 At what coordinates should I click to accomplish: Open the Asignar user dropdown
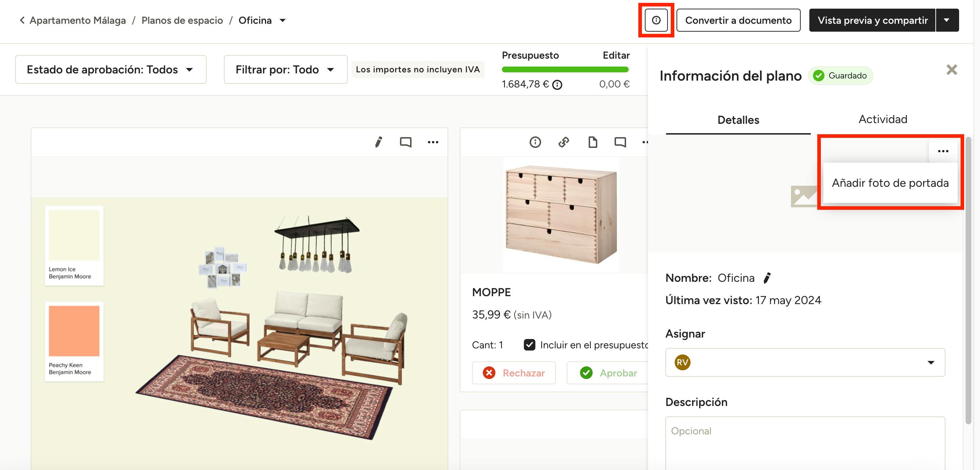pos(805,362)
